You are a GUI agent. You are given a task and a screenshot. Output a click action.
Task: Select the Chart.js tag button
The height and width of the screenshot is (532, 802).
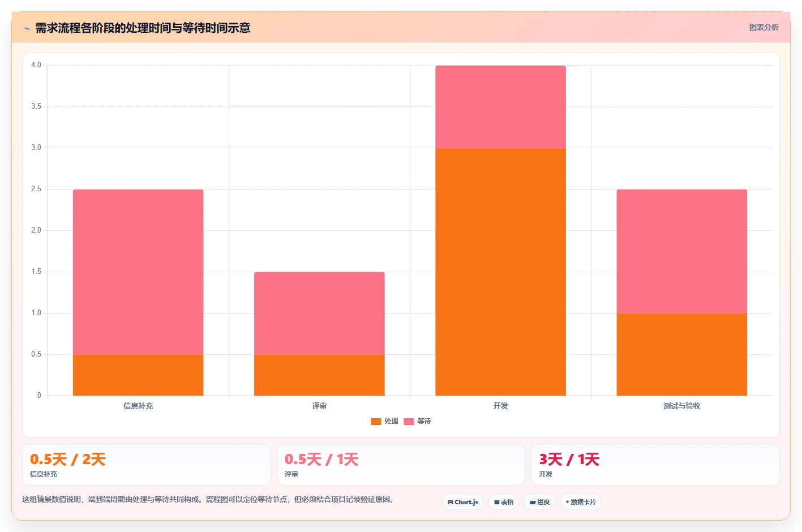click(x=463, y=502)
